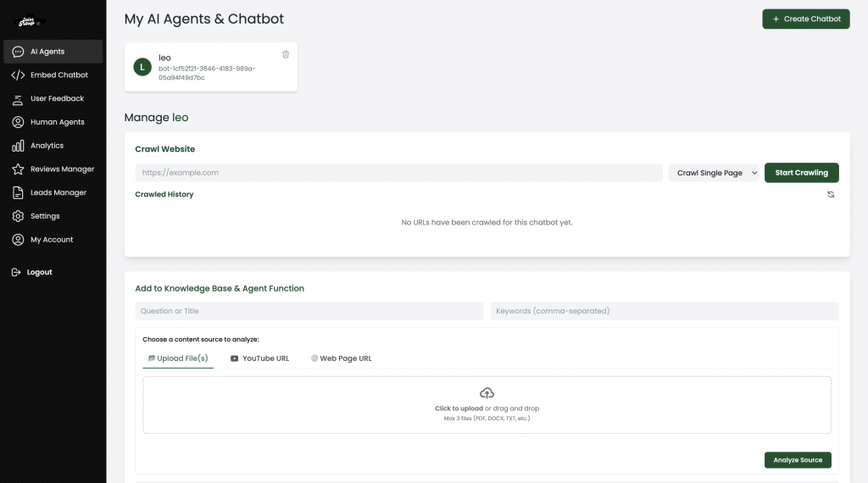Click the Analyze Source button

[798, 460]
